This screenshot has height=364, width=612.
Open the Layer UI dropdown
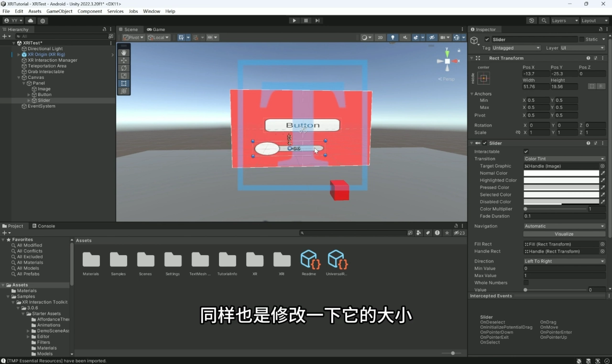coord(582,48)
